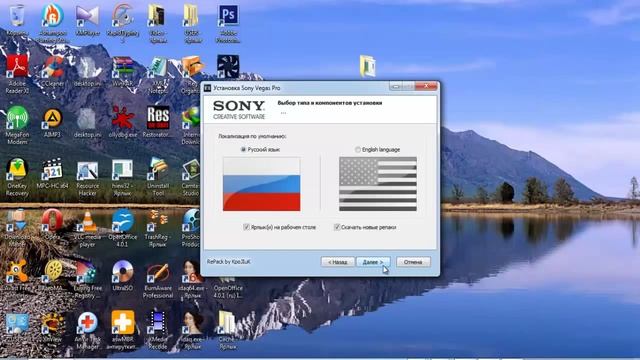The image size is (640, 360).
Task: Open Adobe Reader XI shortcut
Action: (17, 66)
